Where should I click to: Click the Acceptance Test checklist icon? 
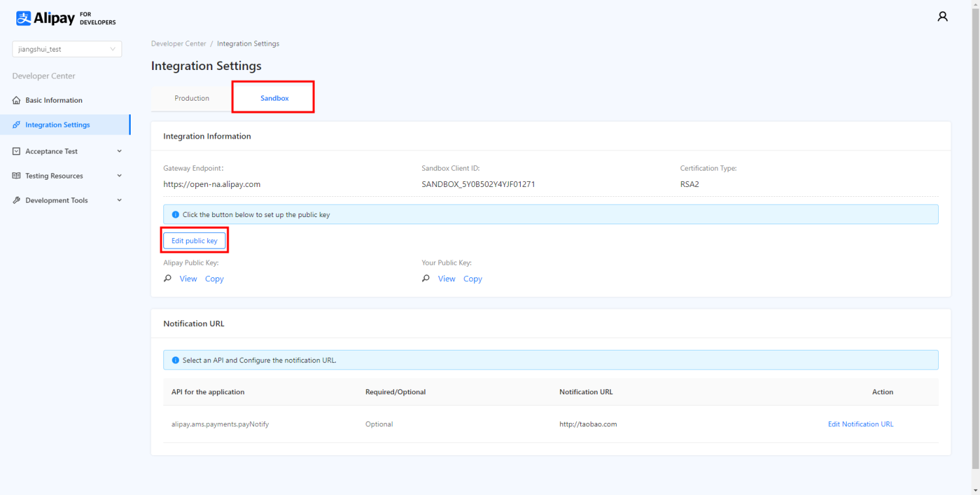pos(15,151)
